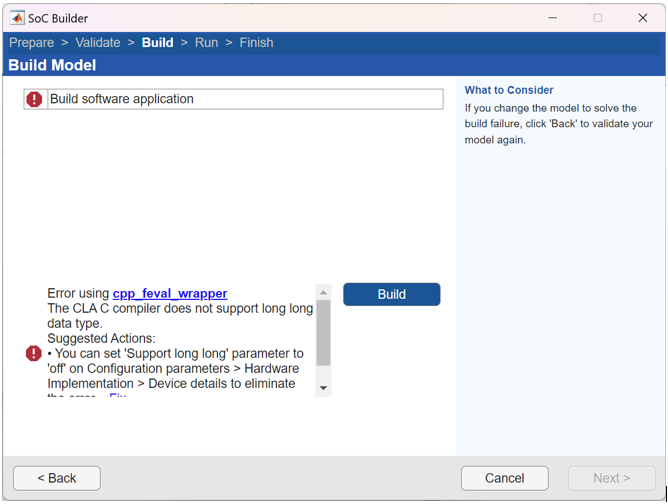This screenshot has height=504, width=668.
Task: Open the Finish step in the breadcrumb
Action: (256, 43)
